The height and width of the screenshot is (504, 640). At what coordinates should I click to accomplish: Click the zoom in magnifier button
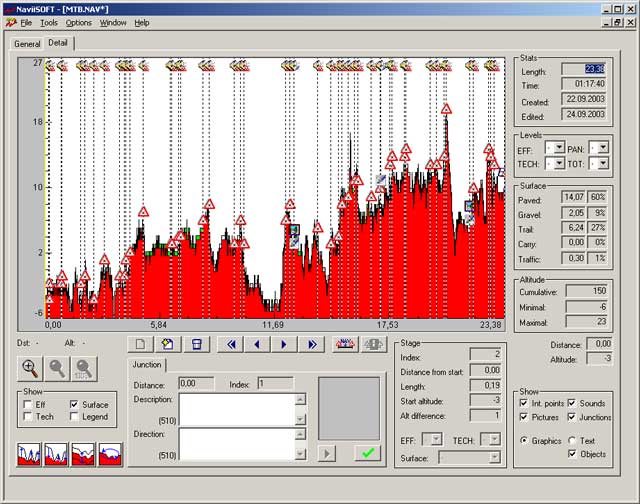pyautogui.click(x=31, y=368)
